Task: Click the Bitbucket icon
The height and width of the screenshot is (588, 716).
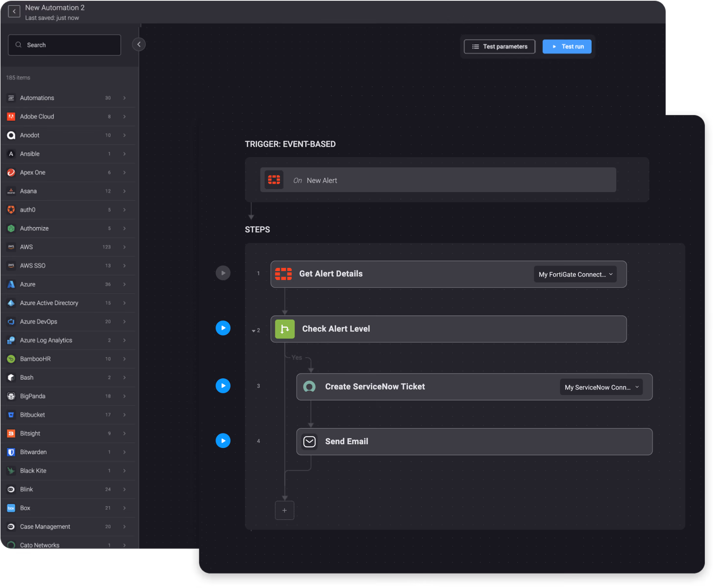Action: click(11, 415)
